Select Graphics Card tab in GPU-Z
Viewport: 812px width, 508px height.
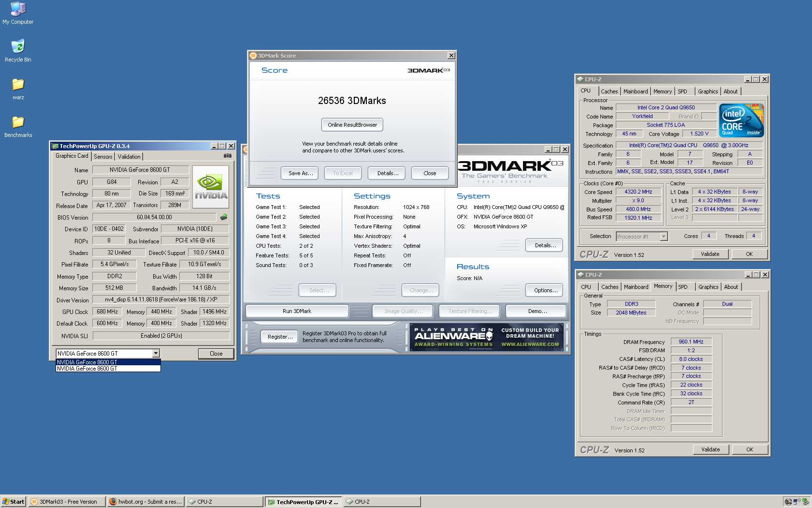pyautogui.click(x=72, y=156)
